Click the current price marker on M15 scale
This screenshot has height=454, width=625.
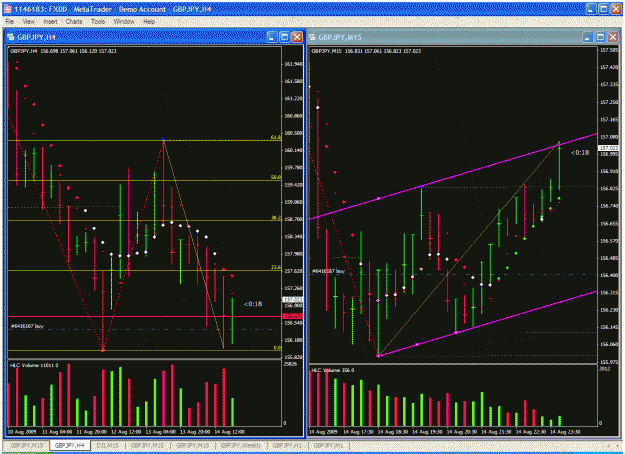[x=608, y=148]
